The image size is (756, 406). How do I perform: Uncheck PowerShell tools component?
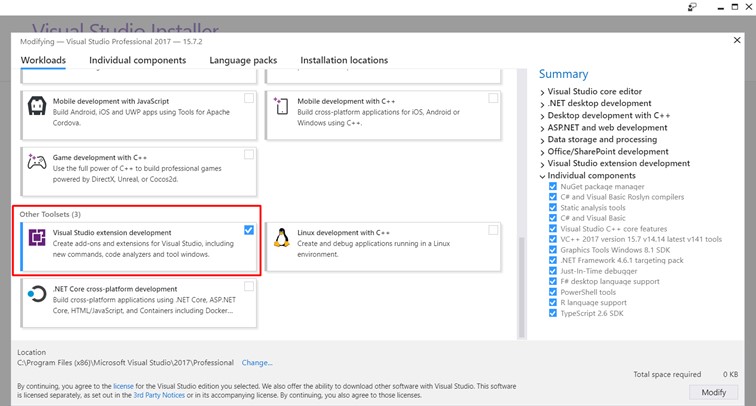pyautogui.click(x=553, y=292)
